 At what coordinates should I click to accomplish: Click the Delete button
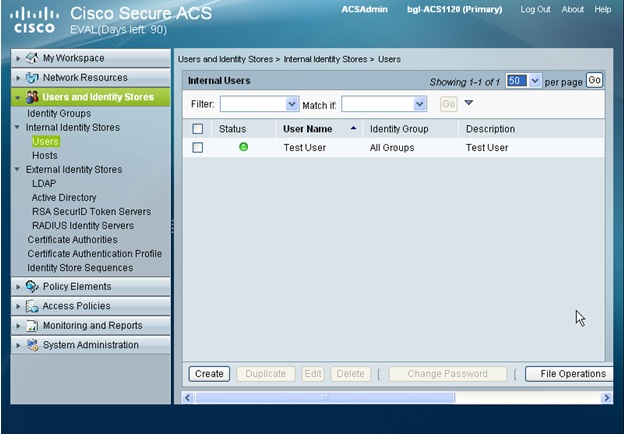(x=350, y=374)
